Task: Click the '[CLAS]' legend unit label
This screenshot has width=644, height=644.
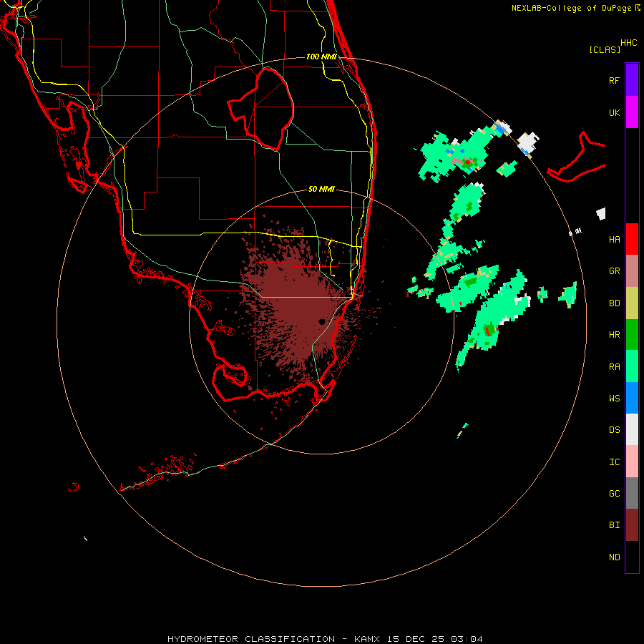Action: coord(605,49)
